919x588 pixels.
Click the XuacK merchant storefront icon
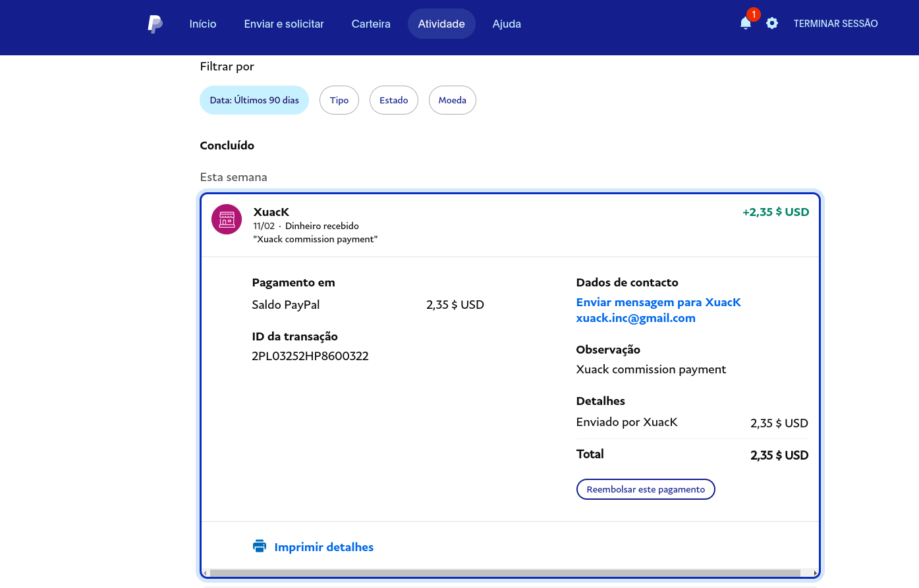tap(227, 219)
